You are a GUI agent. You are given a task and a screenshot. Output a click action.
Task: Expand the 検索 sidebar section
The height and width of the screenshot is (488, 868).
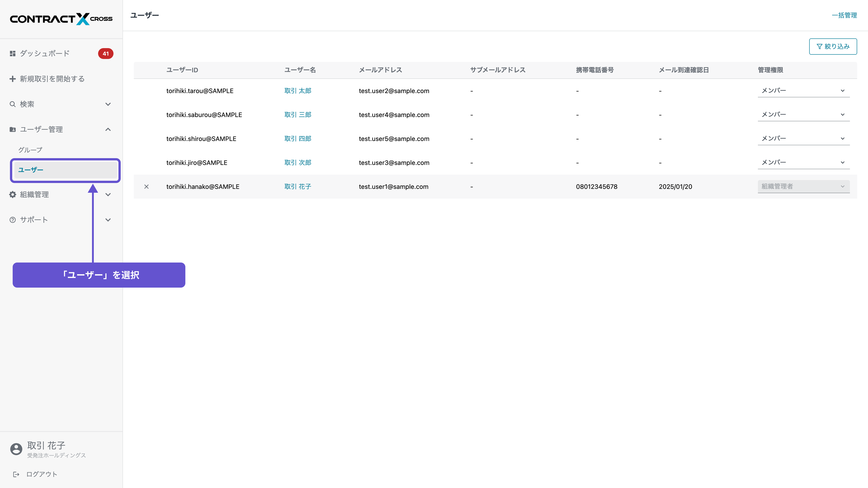[x=108, y=104]
